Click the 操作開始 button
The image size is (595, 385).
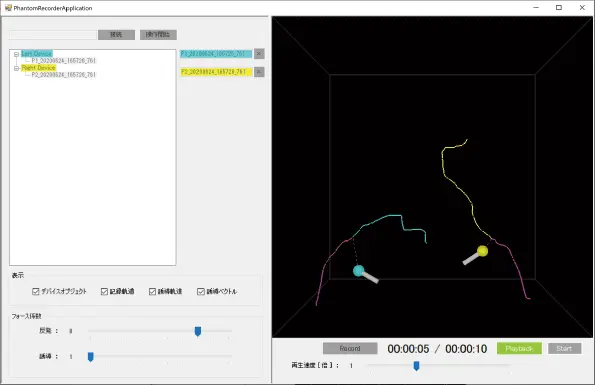click(158, 35)
